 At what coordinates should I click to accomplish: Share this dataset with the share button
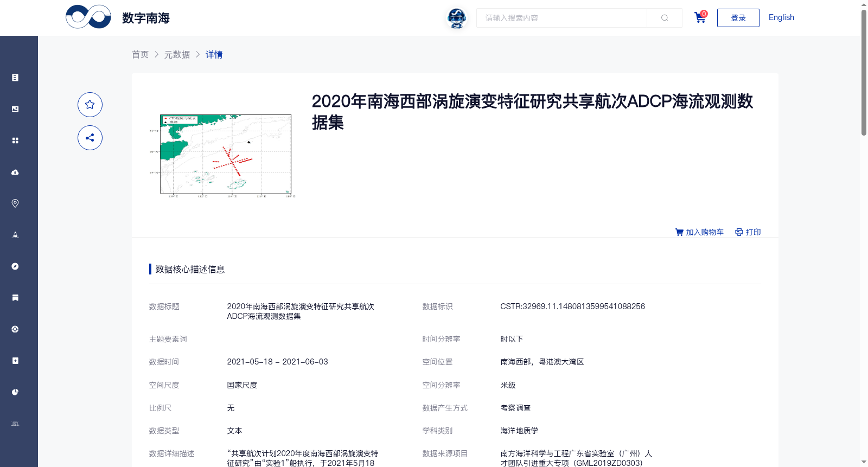pos(90,138)
